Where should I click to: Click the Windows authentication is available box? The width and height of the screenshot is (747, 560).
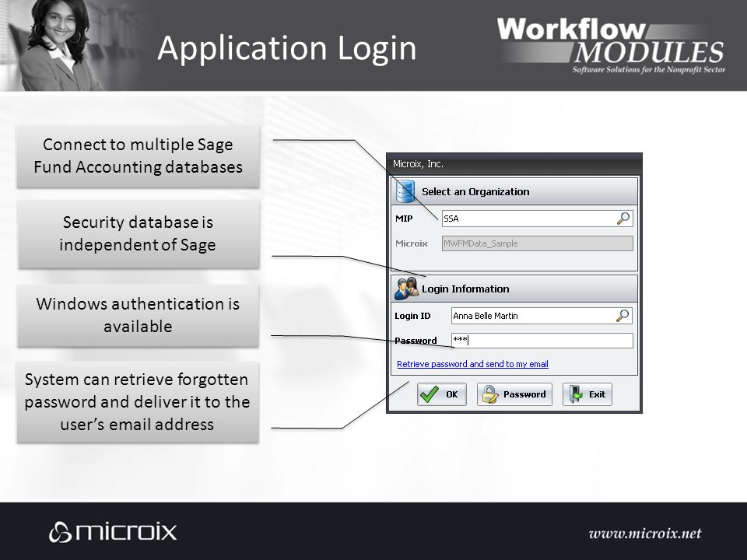[x=139, y=315]
